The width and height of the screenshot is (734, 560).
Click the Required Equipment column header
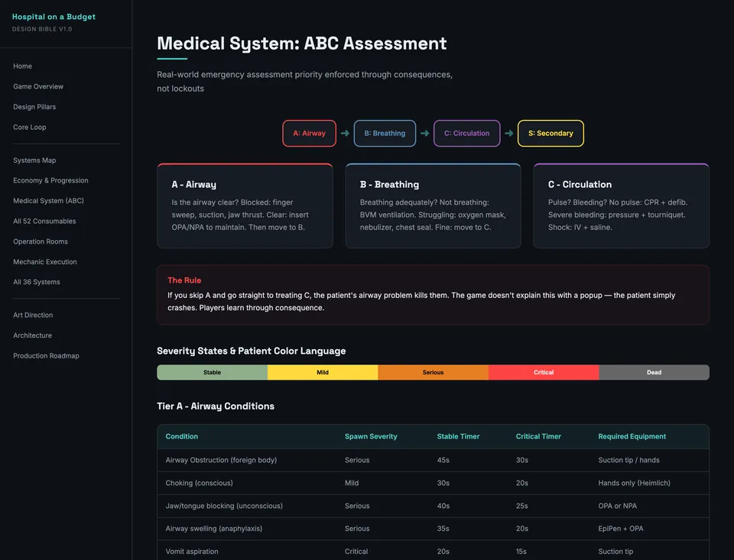click(x=632, y=436)
